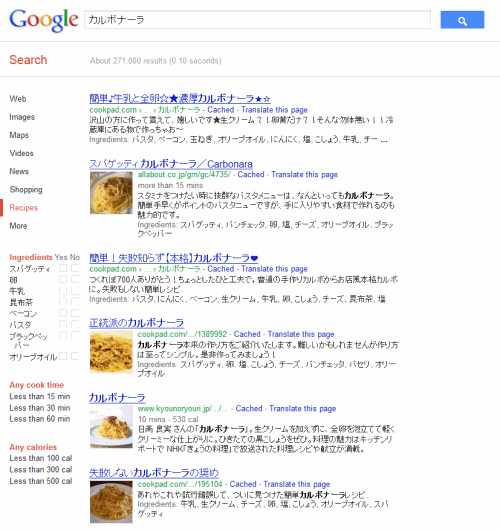
Task: Click the blue magnifier search button
Action: (x=462, y=20)
